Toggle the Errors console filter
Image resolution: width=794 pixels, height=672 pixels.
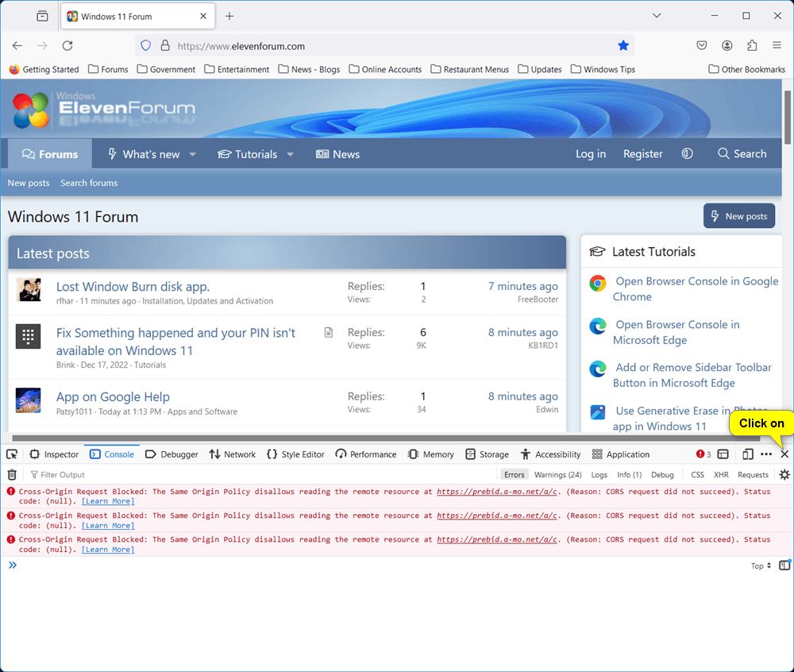[514, 474]
